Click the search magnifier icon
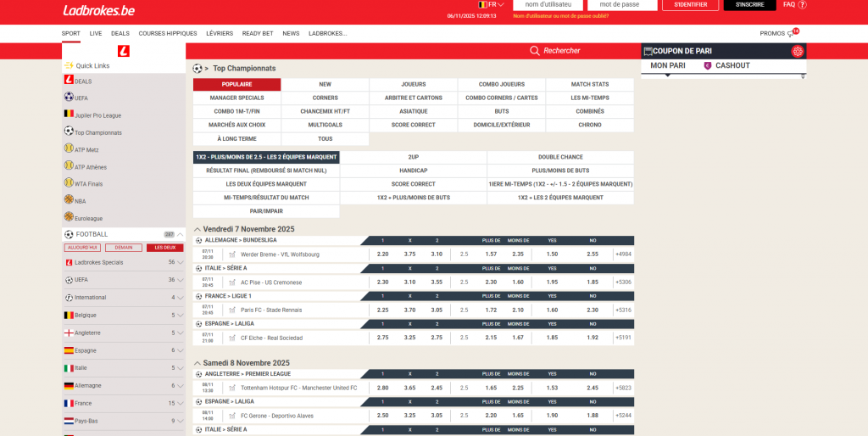868x436 pixels. [x=534, y=51]
